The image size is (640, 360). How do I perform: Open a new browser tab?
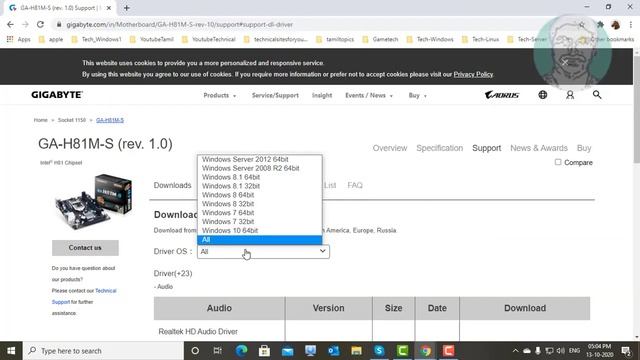(x=127, y=8)
